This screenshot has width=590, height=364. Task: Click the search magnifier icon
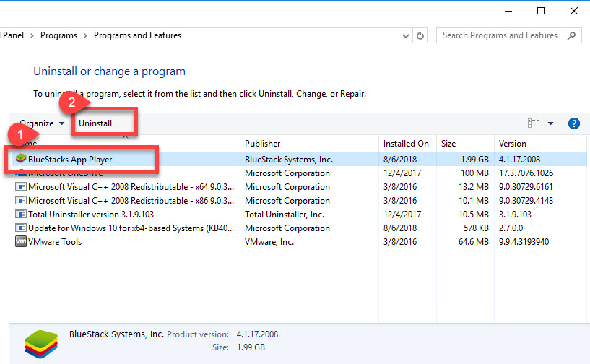571,36
